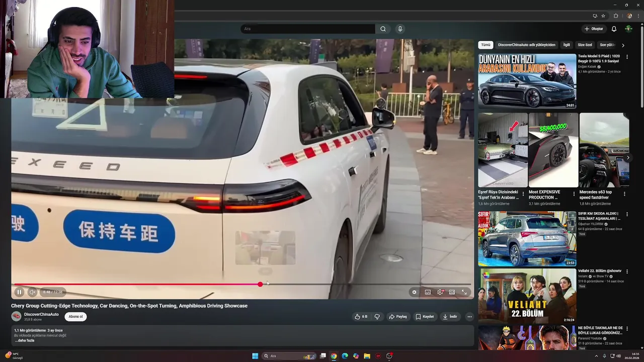Save the video with Kaydet button
Viewport: 644px width, 362px height.
(x=425, y=317)
